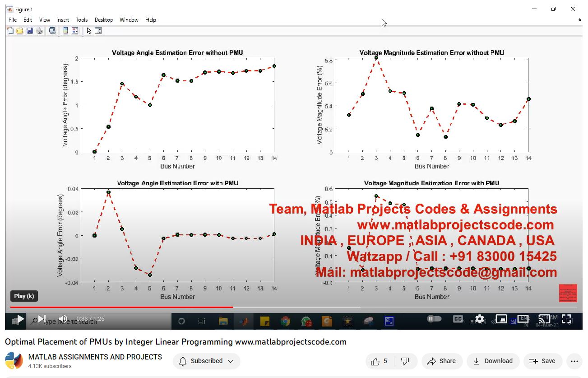This screenshot has height=378, width=588.
Task: Click the MATLAB taskbar icon
Action: pos(244,321)
